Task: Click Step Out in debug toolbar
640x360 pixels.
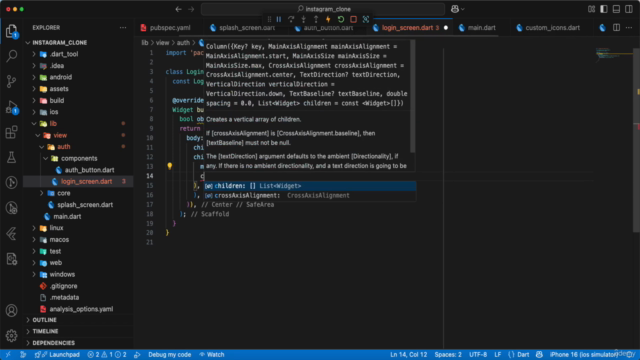Action: 316,19
